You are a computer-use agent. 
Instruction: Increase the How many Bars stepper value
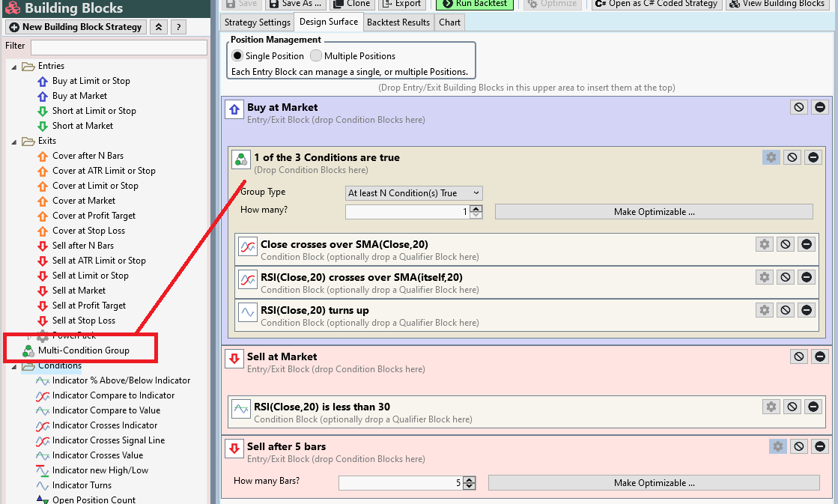470,480
